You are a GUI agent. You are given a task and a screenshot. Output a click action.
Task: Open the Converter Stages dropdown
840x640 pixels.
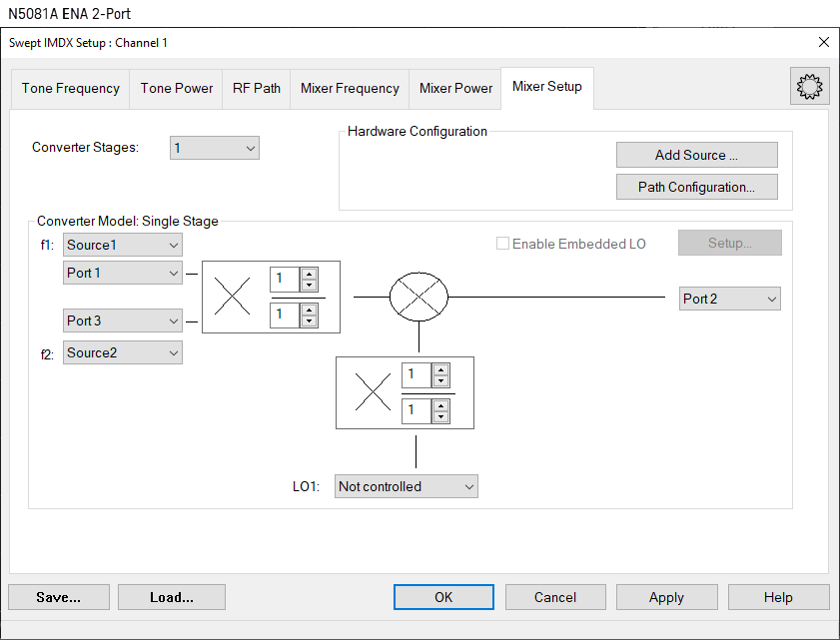point(214,148)
